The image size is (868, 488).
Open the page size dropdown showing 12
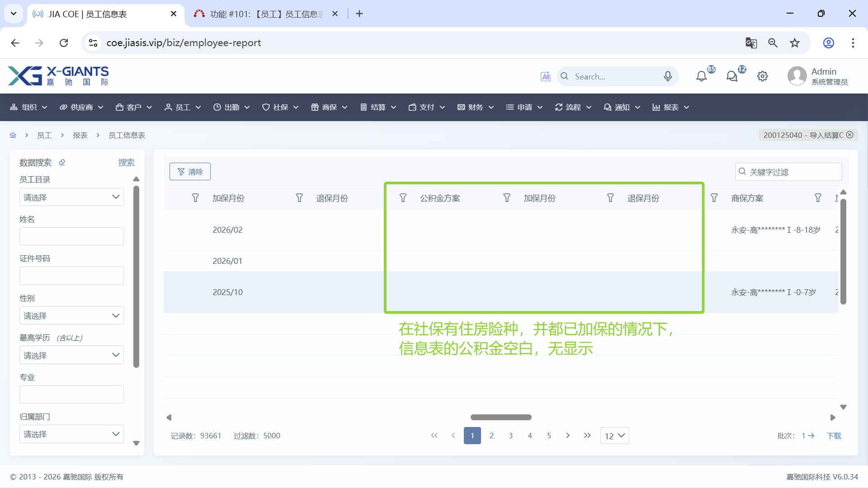point(614,436)
